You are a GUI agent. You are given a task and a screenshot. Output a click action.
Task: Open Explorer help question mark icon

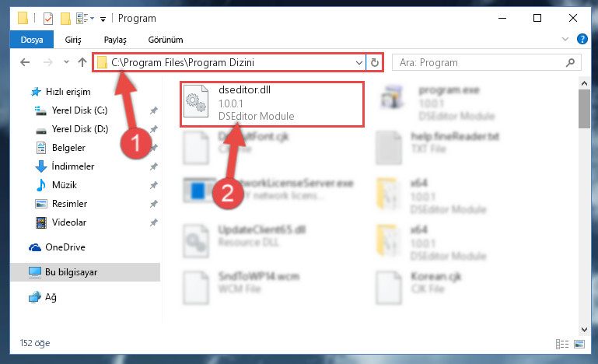(x=582, y=39)
